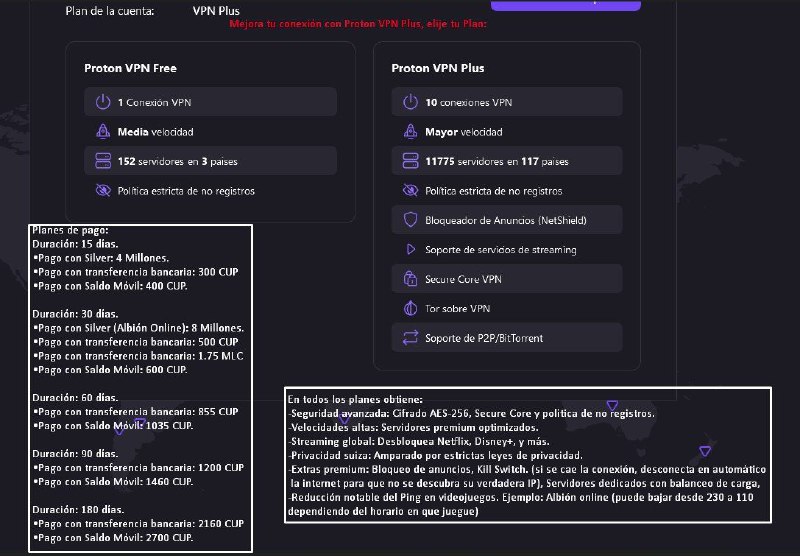Click the VPN Plus account plan label
Viewport: 800px width, 556px height.
click(216, 11)
